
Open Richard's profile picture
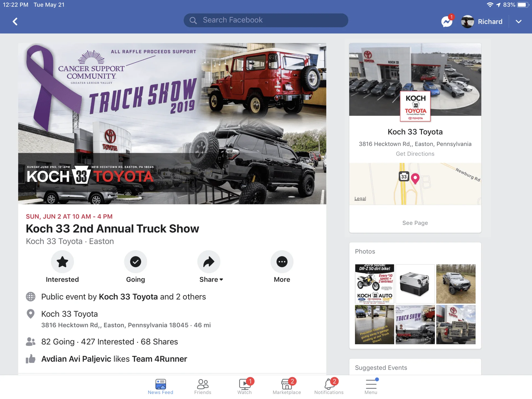467,22
